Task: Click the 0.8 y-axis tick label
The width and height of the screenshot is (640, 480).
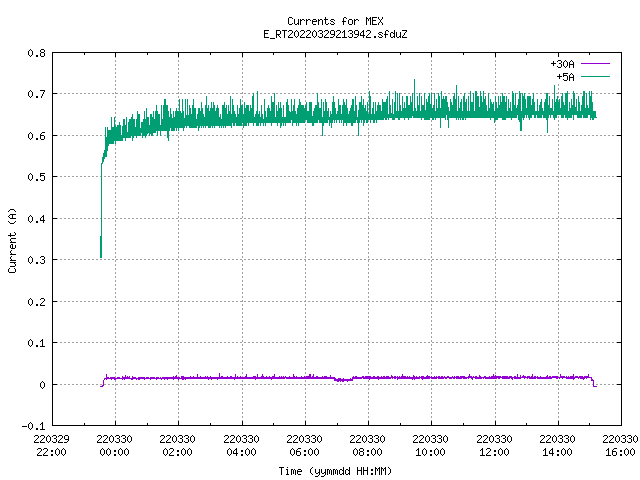Action: (36, 53)
